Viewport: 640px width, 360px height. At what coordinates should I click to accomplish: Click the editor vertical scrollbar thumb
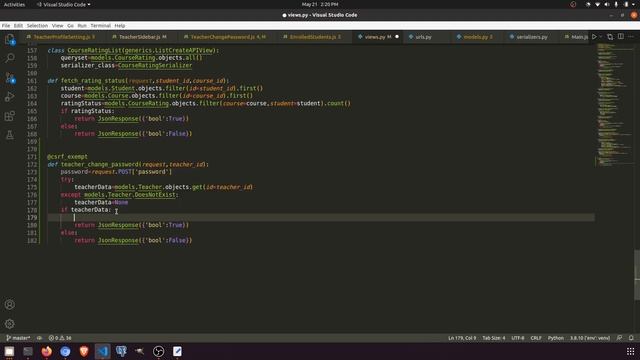click(x=637, y=274)
